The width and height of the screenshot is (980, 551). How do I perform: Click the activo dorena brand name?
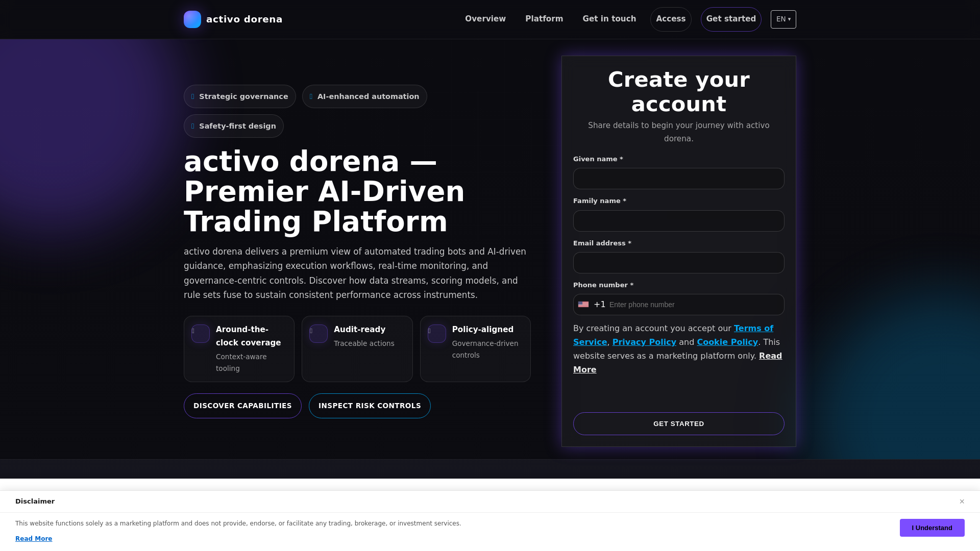244,19
